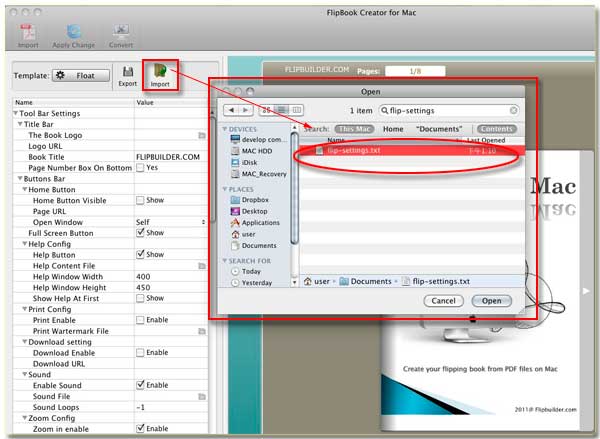Browse for Print Watermark File

(202, 331)
